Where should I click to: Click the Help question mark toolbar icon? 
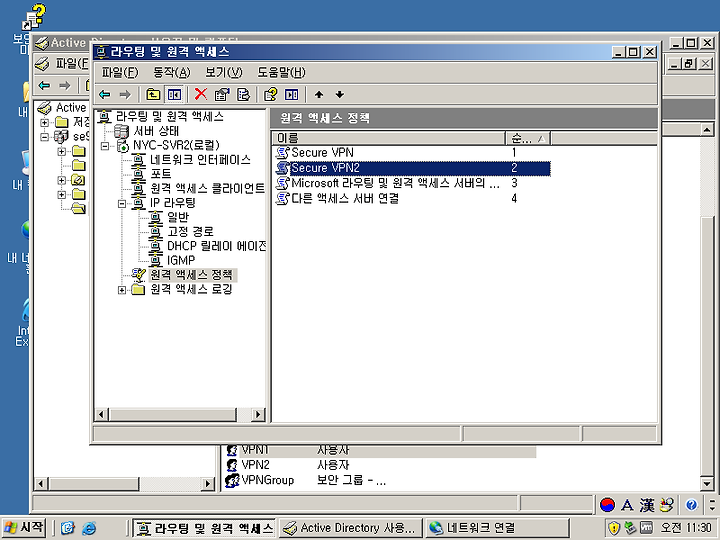(x=270, y=95)
